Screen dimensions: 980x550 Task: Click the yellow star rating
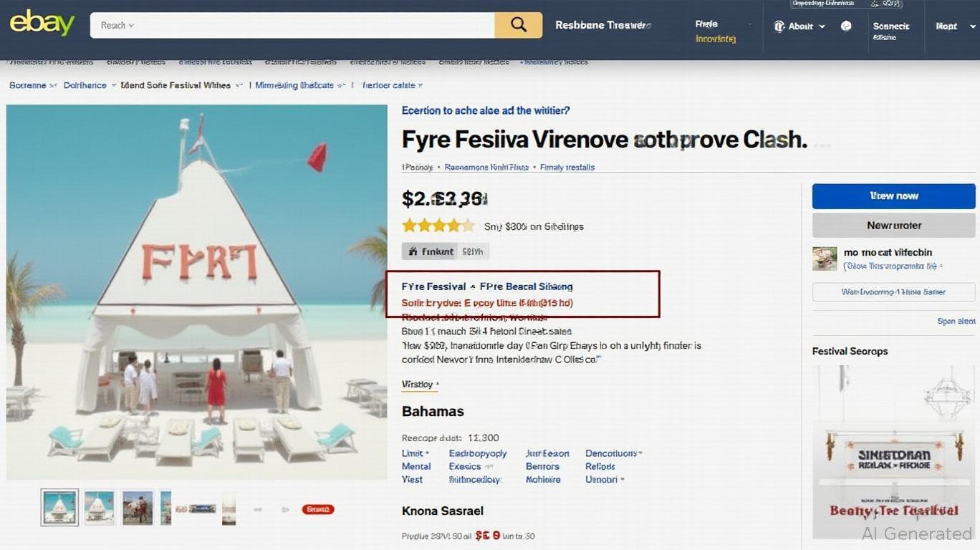click(x=438, y=226)
